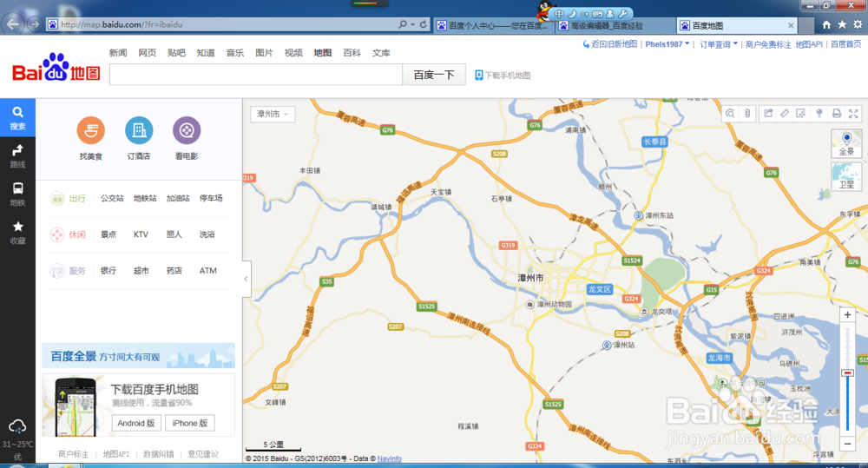Switch to the 百度个人中心 browser tab
Viewport: 868px width, 468px height.
click(x=494, y=25)
